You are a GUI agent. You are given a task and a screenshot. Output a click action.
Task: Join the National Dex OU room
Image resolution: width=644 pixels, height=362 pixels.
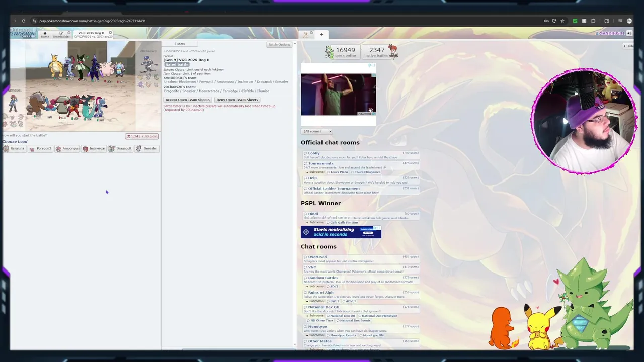361,309
